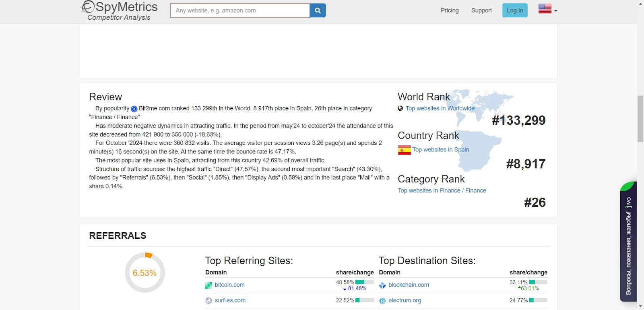The width and height of the screenshot is (644, 310).
Task: Click the electrum.org 24.77% share bar
Action: point(538,300)
